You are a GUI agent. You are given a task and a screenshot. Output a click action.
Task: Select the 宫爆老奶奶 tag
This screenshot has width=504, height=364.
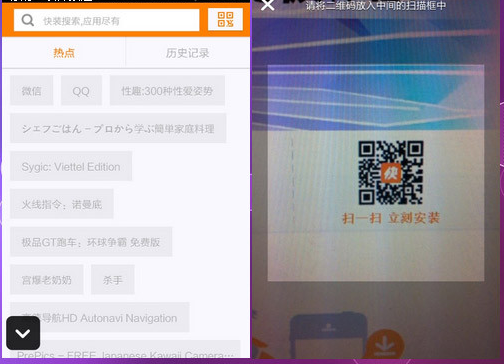click(x=47, y=280)
